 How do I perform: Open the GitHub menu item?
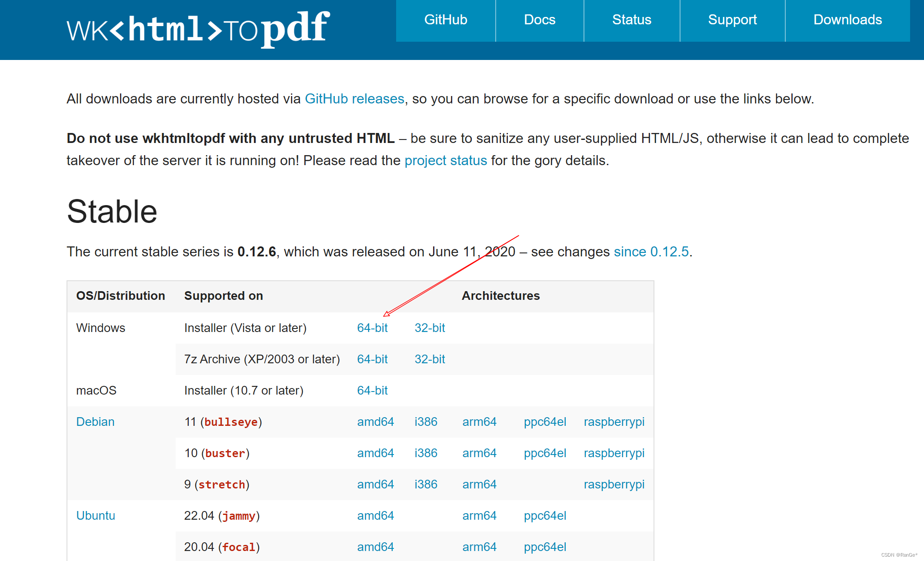click(445, 20)
